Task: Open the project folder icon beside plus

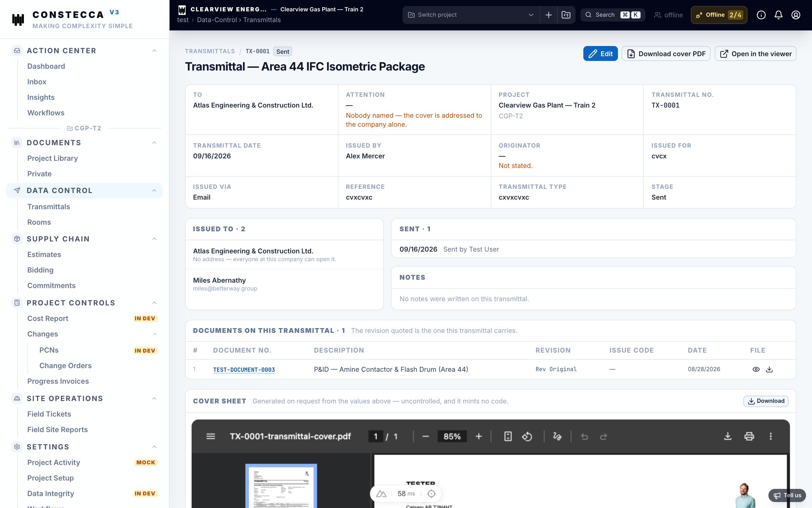Action: coord(566,15)
